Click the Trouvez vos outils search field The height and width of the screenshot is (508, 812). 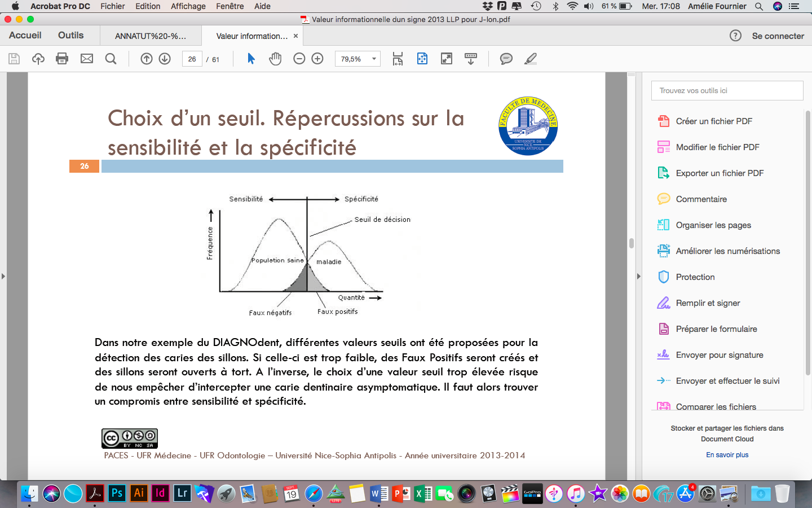[727, 90]
